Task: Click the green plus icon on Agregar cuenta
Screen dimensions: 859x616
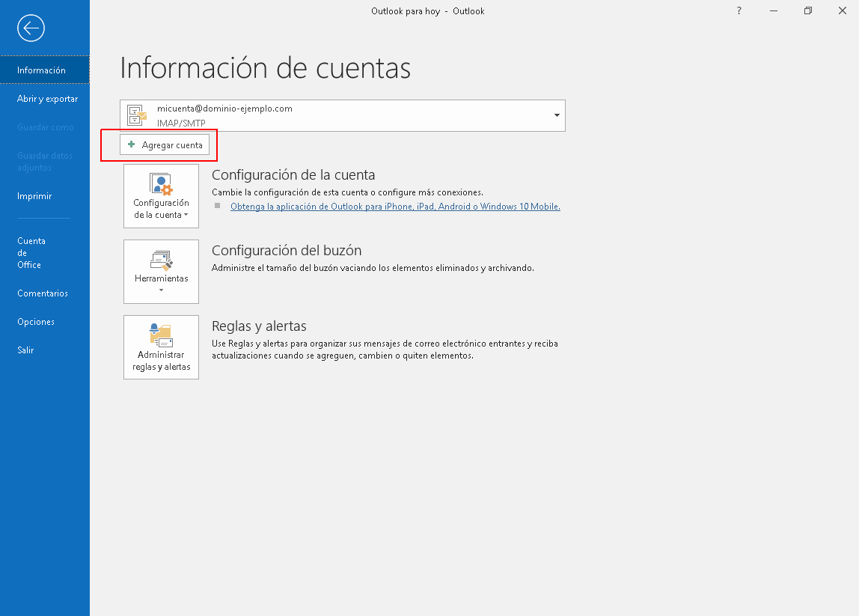Action: 132,144
